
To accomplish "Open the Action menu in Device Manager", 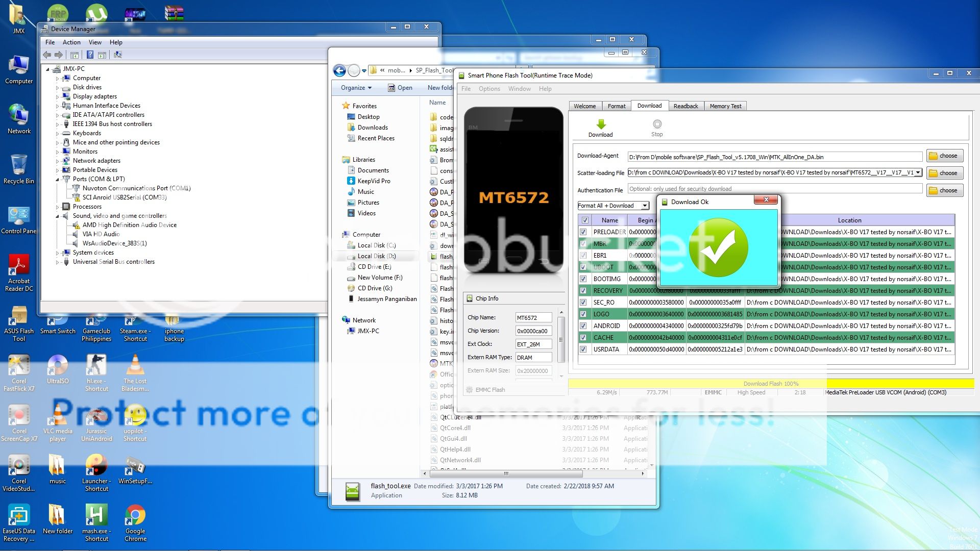I will (71, 42).
